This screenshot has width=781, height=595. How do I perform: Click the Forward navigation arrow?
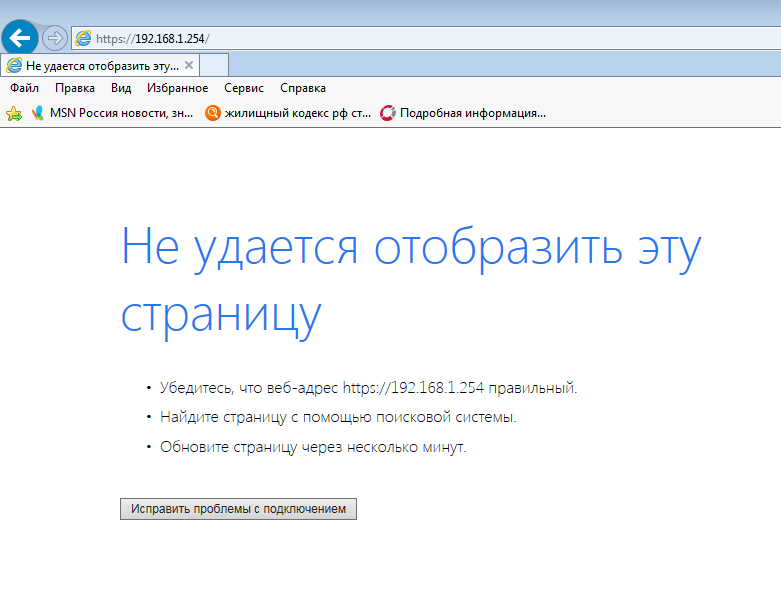click(55, 38)
